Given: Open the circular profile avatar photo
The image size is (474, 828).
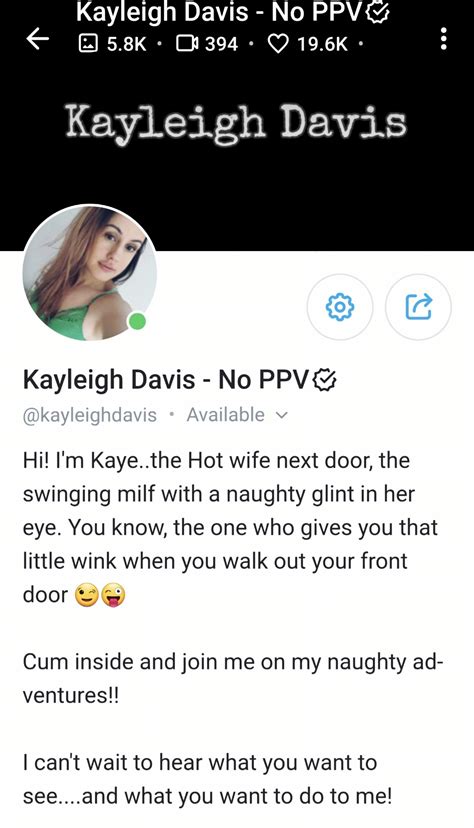Looking at the screenshot, I should (90, 272).
